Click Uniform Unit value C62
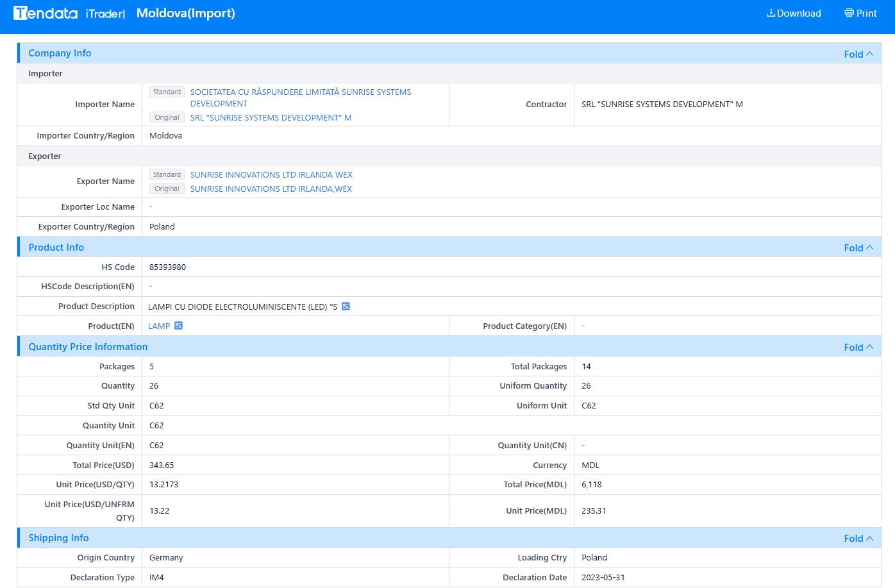Image resolution: width=895 pixels, height=588 pixels. (x=589, y=406)
